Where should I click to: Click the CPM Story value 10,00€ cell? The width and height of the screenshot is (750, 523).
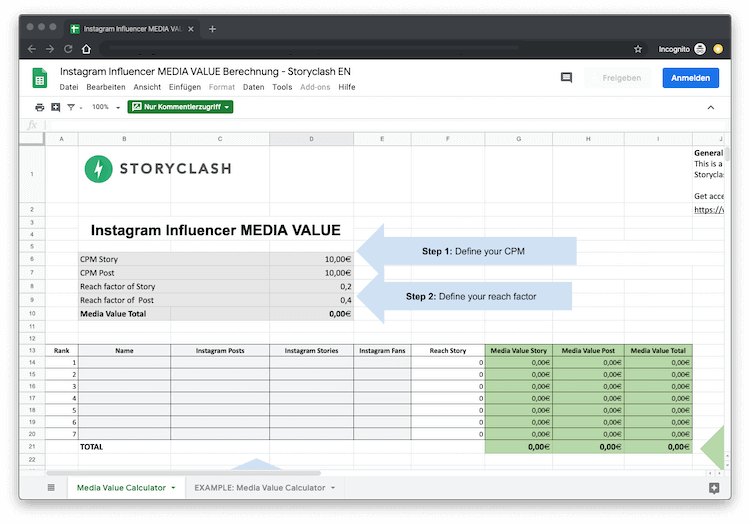click(311, 259)
